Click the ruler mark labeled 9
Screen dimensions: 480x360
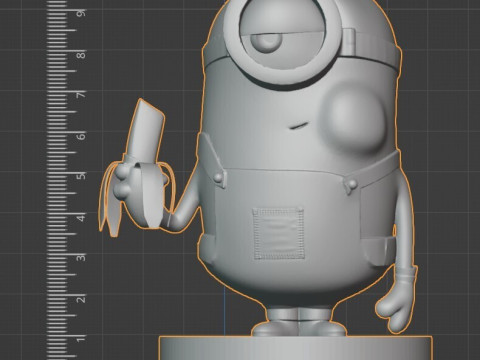[82, 13]
